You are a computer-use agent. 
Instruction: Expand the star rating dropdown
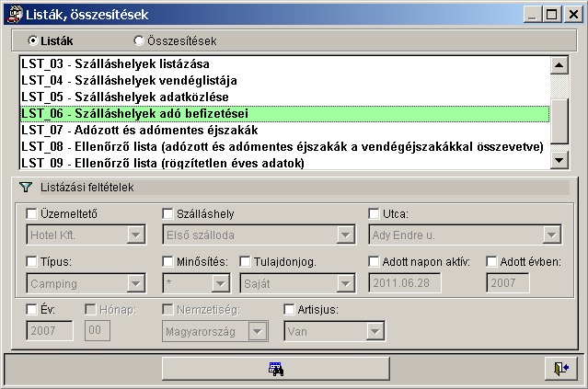point(221,283)
